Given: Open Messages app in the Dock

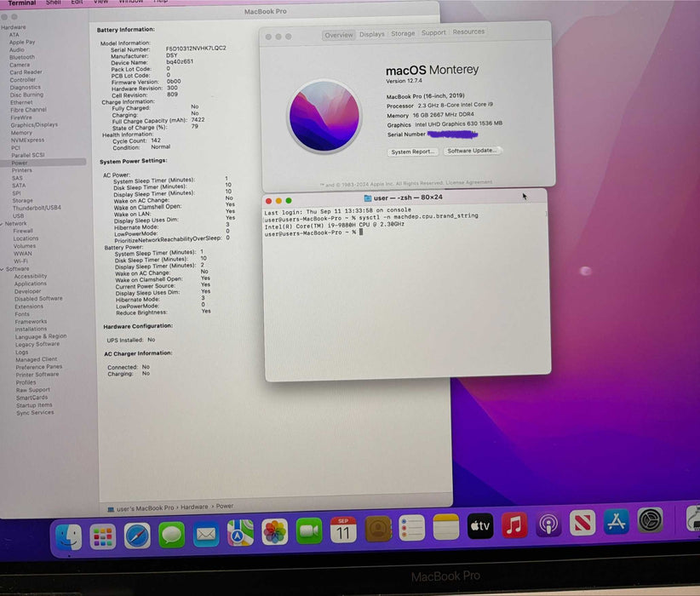Looking at the screenshot, I should tap(171, 535).
